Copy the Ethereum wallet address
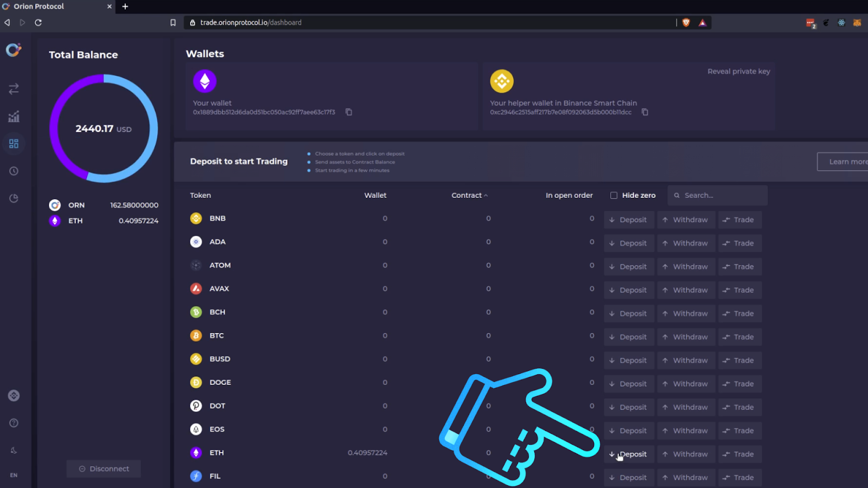The width and height of the screenshot is (868, 488). 349,112
